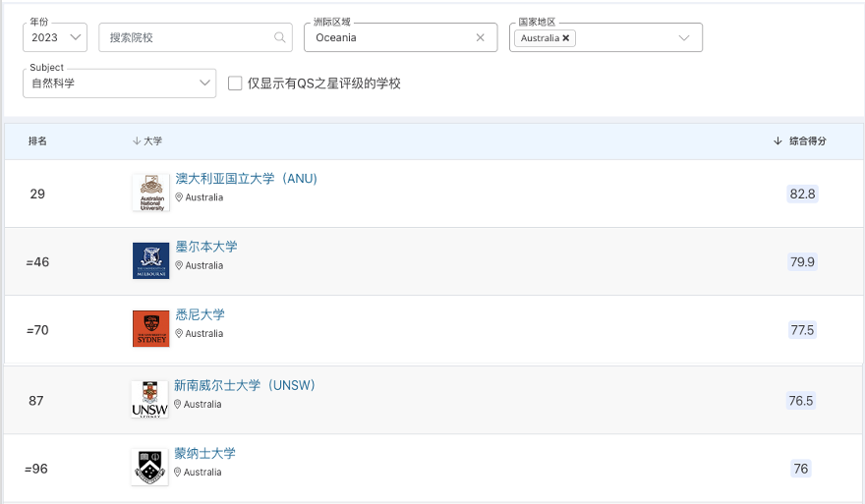The image size is (865, 504).
Task: Open 墨尔本大学 link
Action: [206, 247]
